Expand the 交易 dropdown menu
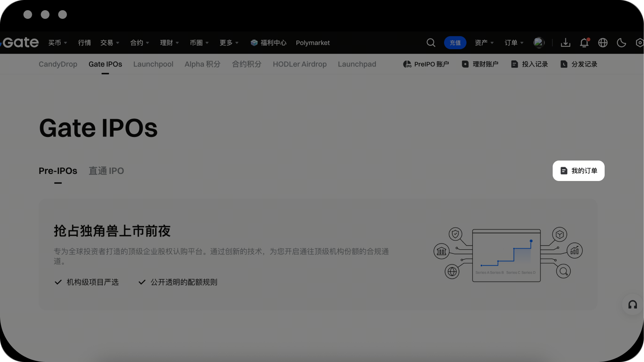 110,42
